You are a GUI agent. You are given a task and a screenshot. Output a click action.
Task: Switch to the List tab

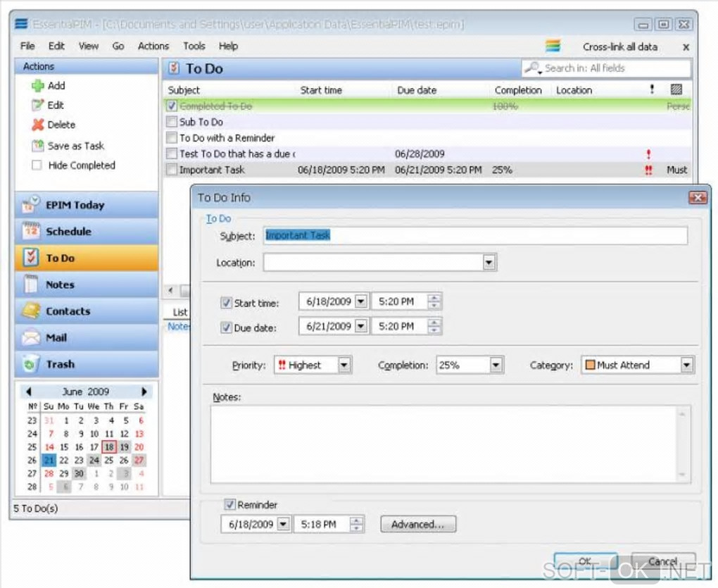(x=179, y=312)
